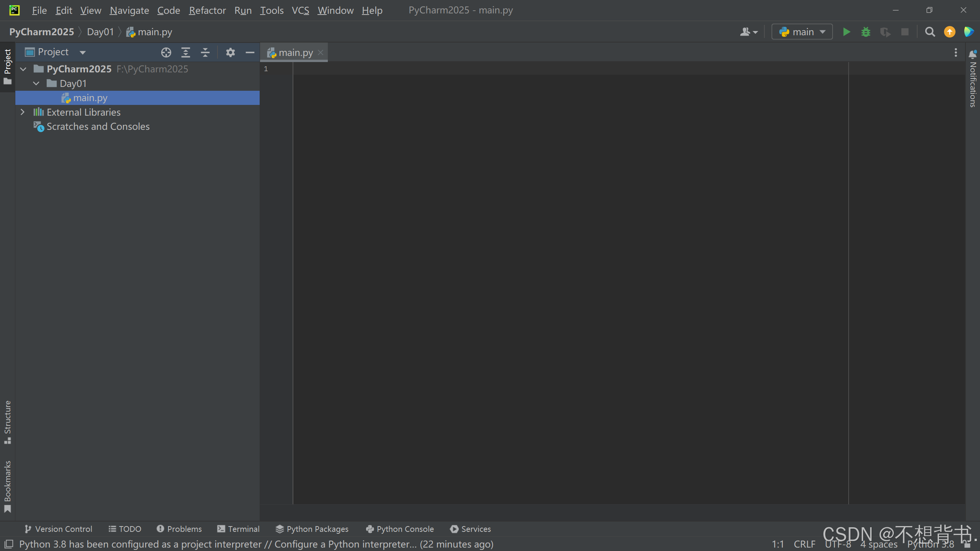This screenshot has width=980, height=551.
Task: Start debugging with the bug icon
Action: pyautogui.click(x=866, y=32)
